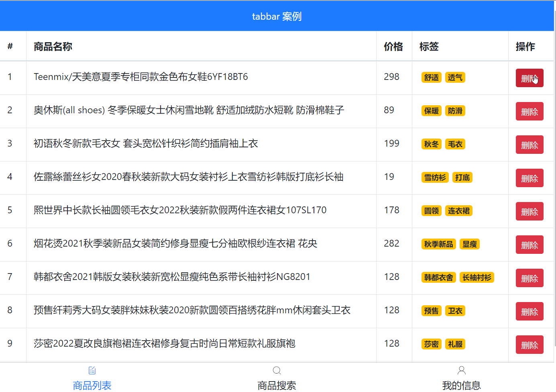556x392 pixels.
Task: Switch to 我的信息 tab label
Action: click(x=461, y=386)
